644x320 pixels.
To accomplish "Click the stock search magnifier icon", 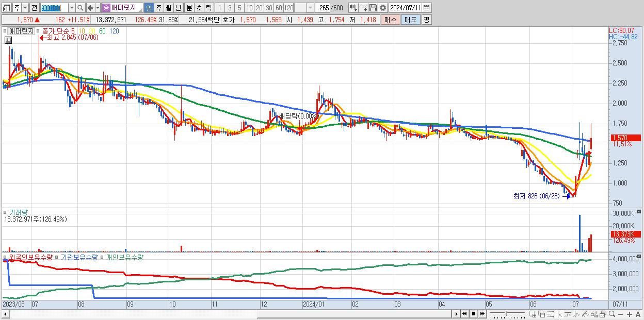I will (81, 8).
